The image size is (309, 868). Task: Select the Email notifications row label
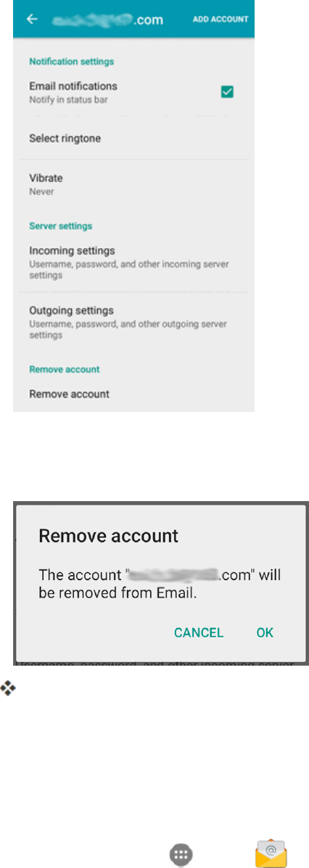73,86
